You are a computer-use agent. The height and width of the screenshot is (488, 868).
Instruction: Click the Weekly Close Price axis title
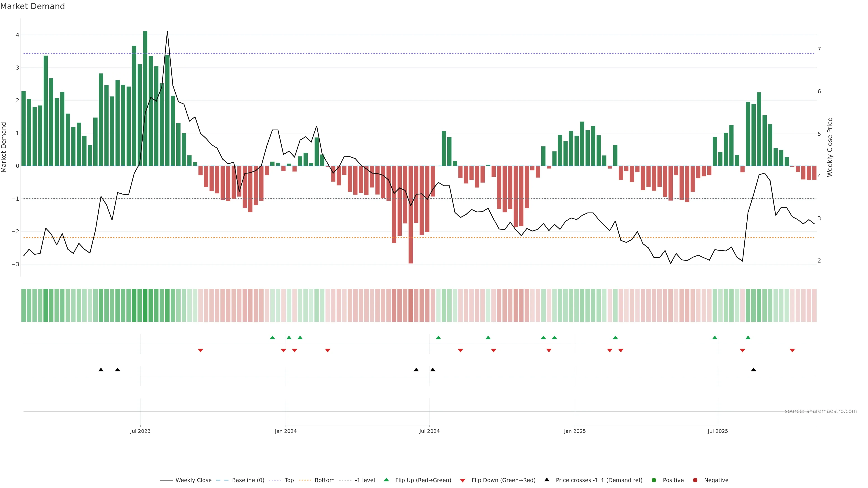[x=830, y=147]
